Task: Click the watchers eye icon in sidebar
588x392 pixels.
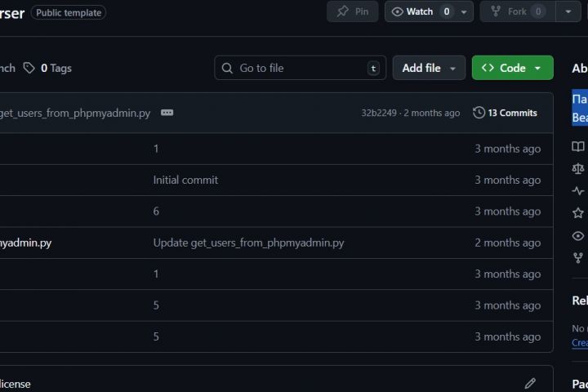Action: point(578,235)
